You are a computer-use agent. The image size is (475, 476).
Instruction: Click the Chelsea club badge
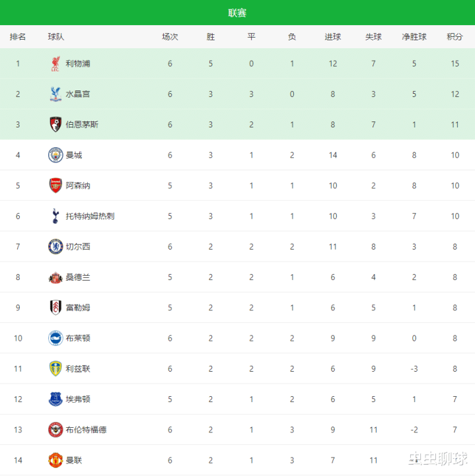(x=55, y=246)
